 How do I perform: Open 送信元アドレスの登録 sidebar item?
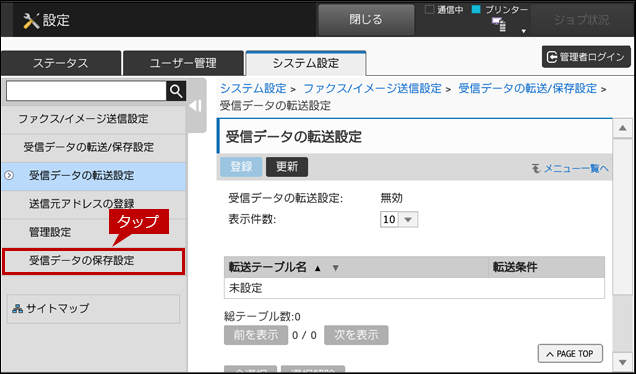click(x=94, y=204)
